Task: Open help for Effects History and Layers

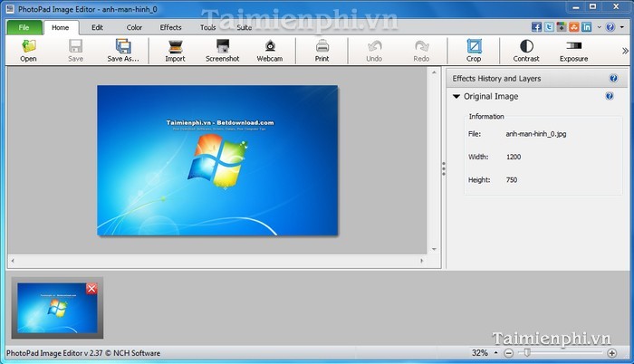Action: (x=613, y=79)
